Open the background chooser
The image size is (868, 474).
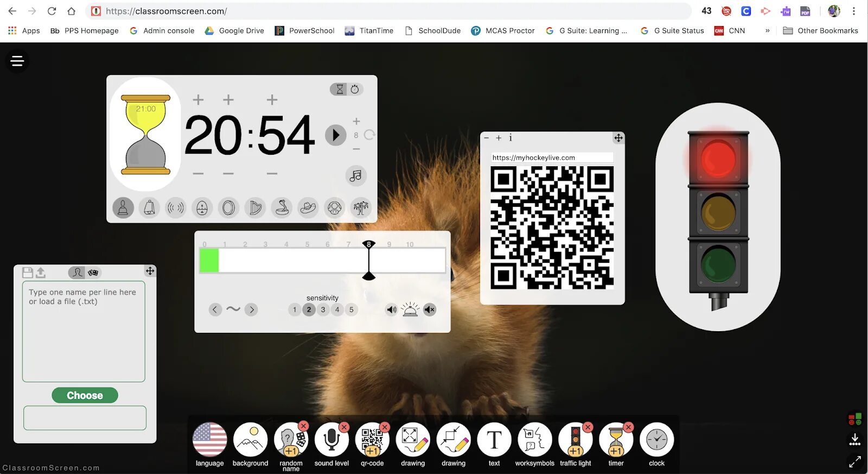pyautogui.click(x=251, y=440)
